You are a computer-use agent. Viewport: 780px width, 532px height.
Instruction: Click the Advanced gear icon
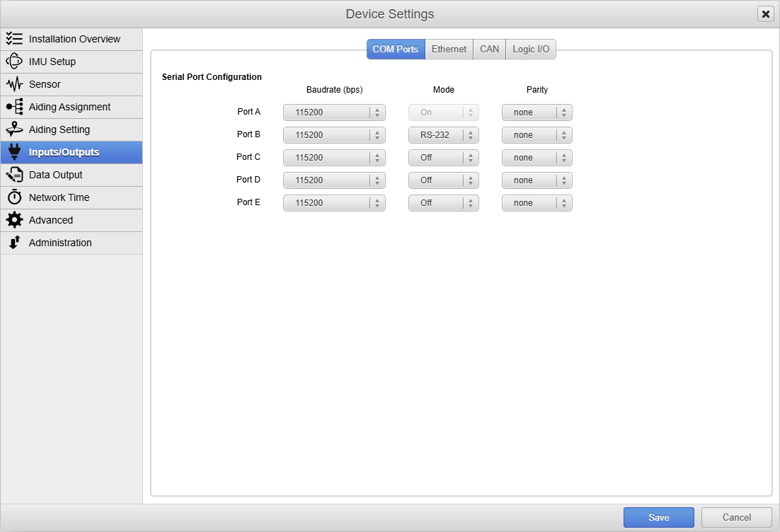(14, 220)
